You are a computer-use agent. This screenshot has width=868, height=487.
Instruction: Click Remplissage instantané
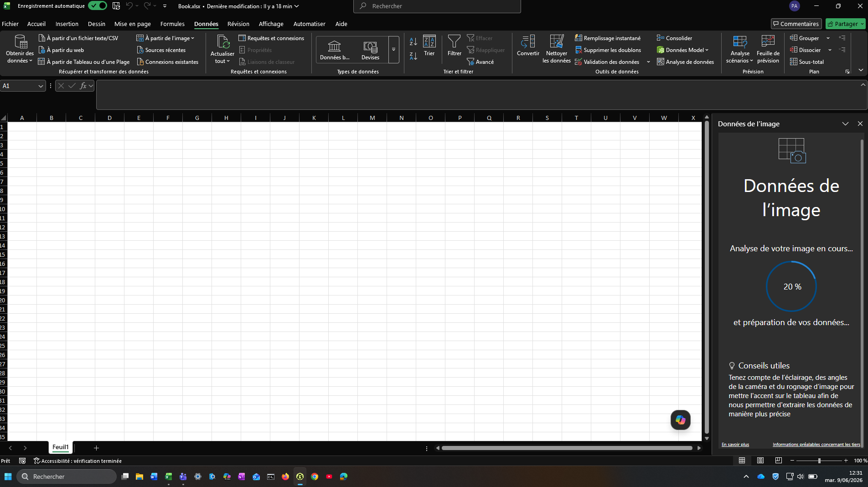[608, 38]
